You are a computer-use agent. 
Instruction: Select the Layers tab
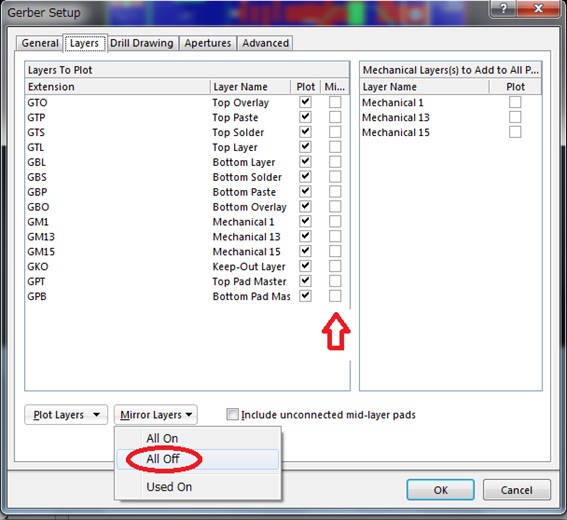pyautogui.click(x=84, y=43)
